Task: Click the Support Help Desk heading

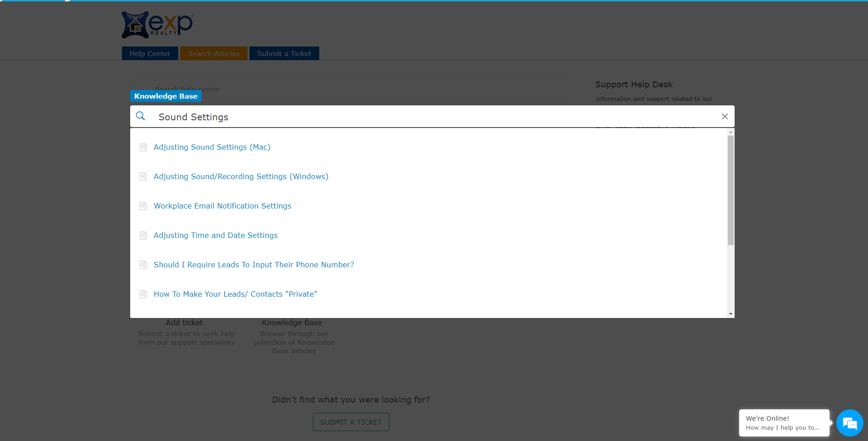Action: (634, 85)
